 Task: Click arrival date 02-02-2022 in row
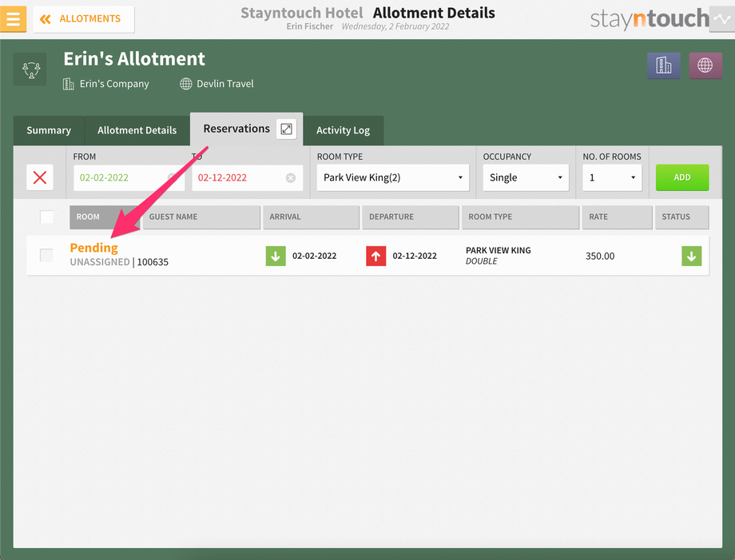point(315,256)
